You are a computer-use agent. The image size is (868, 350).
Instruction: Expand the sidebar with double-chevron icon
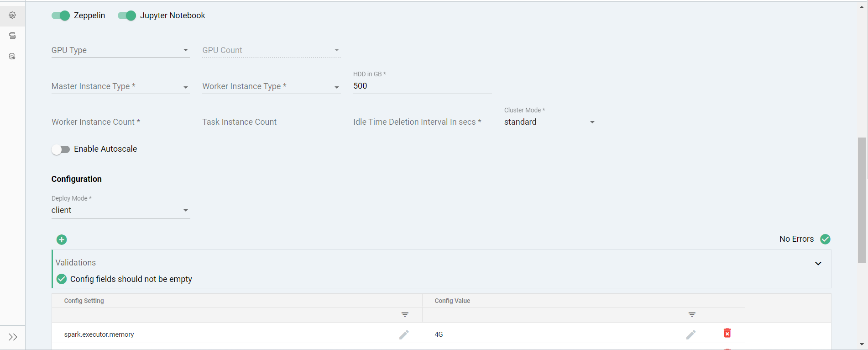(x=13, y=337)
